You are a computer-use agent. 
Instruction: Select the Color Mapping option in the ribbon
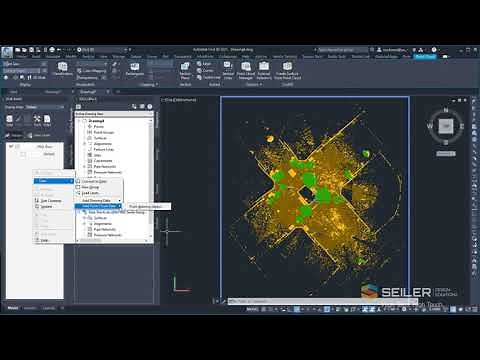point(92,71)
